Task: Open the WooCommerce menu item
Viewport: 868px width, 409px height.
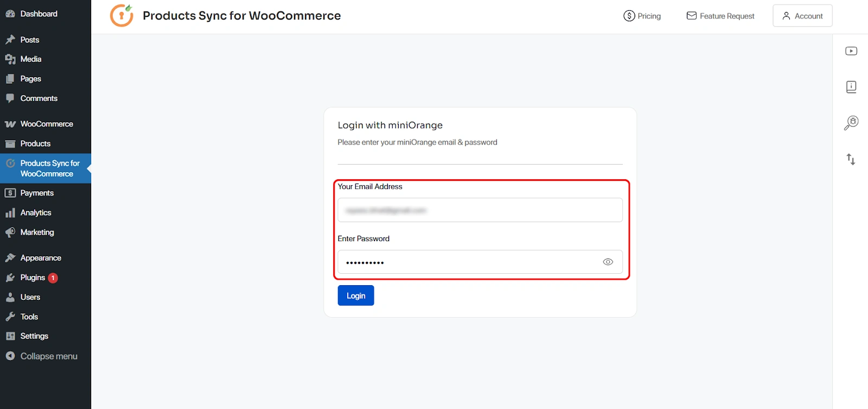Action: (46, 124)
